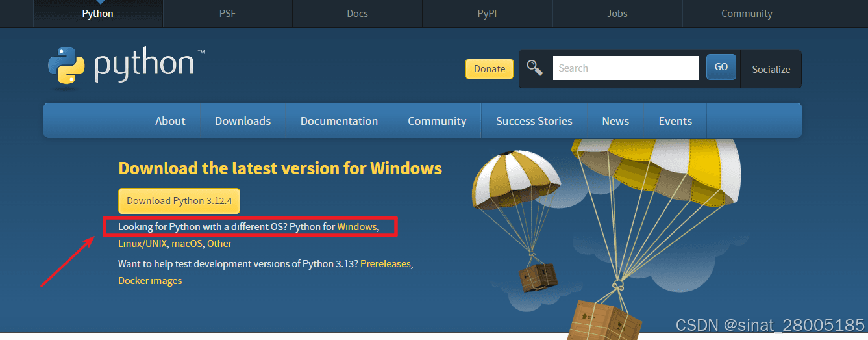
Task: Open the Documentation navigation menu
Action: [339, 121]
